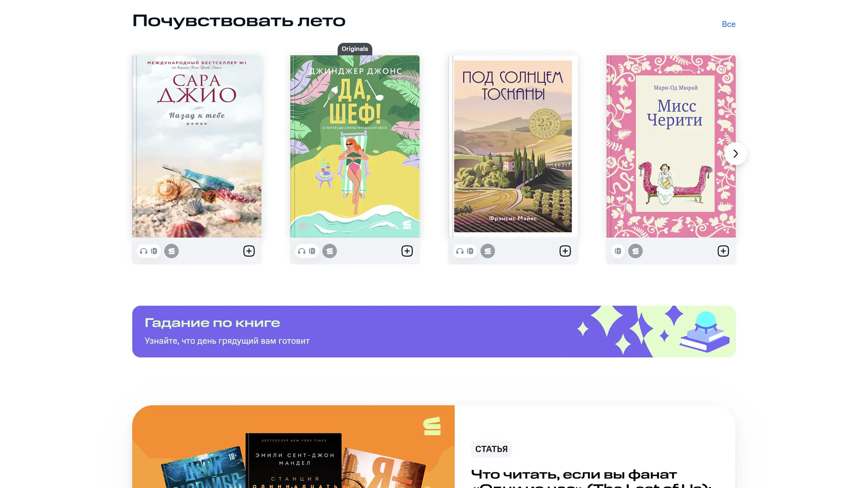This screenshot has height=488, width=868.
Task: Select audio/text format pill under 'Под солнцем Тосканы'
Action: 465,251
